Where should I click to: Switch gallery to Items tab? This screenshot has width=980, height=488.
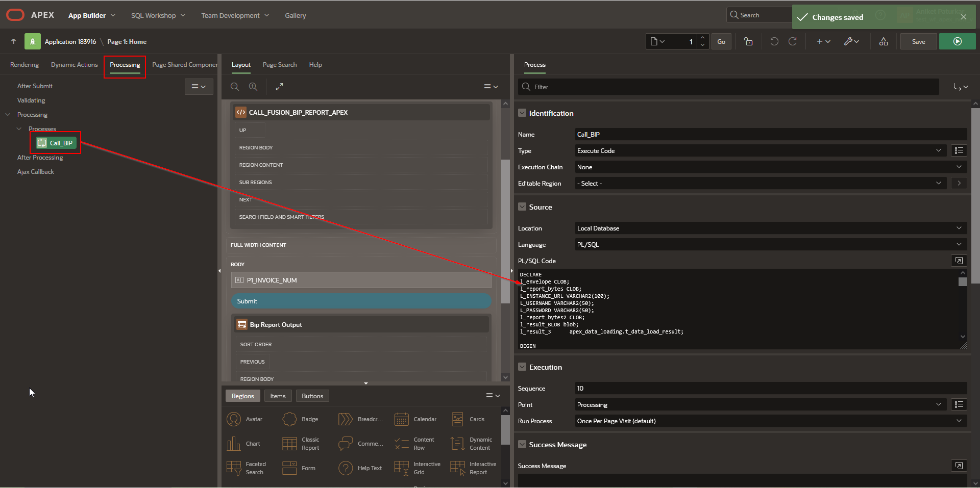(278, 396)
